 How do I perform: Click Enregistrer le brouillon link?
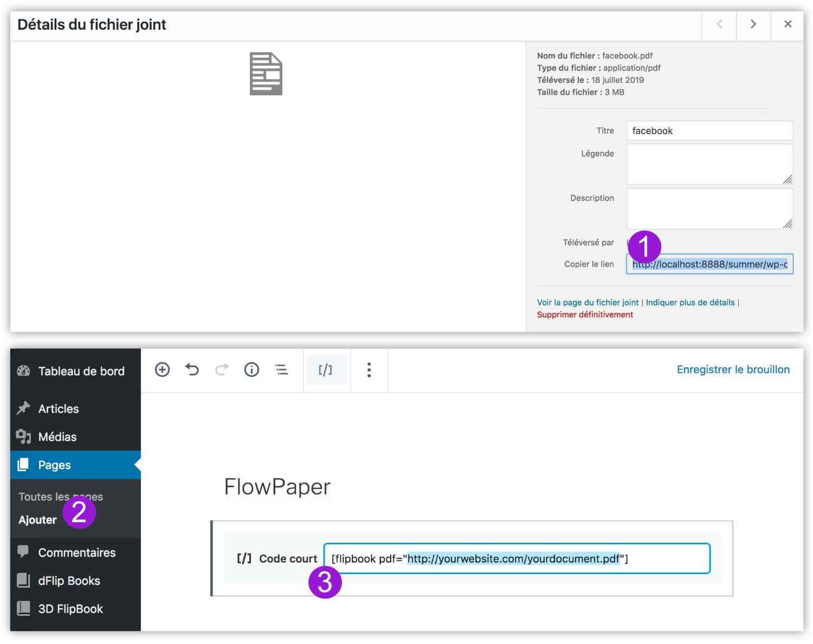click(x=733, y=370)
